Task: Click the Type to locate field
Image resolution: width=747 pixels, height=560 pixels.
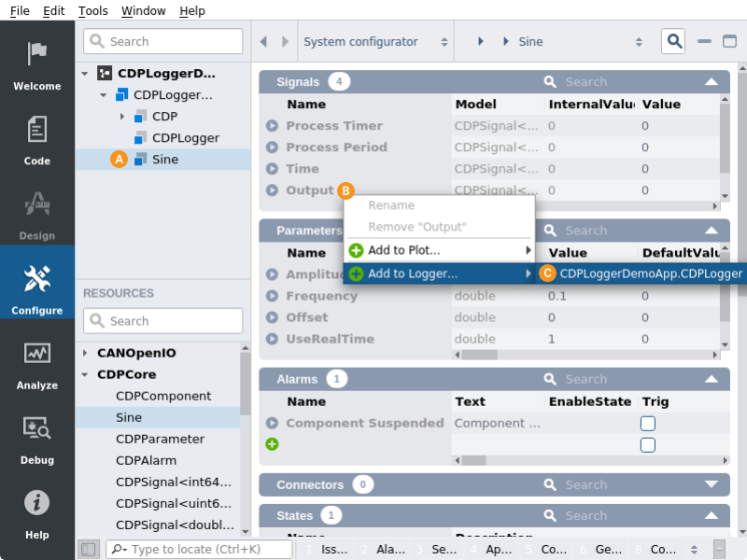Action: click(x=196, y=550)
